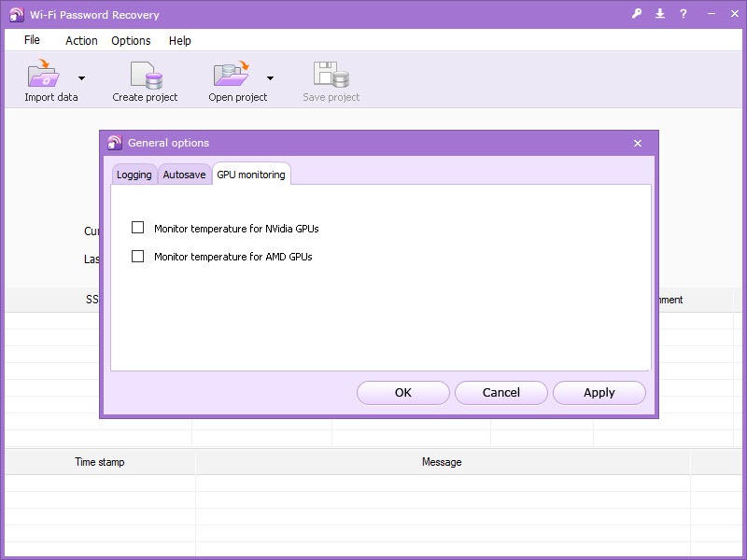Viewport: 747px width, 560px height.
Task: Enable Monitor temperature for AMD GPUs
Action: pyautogui.click(x=138, y=257)
